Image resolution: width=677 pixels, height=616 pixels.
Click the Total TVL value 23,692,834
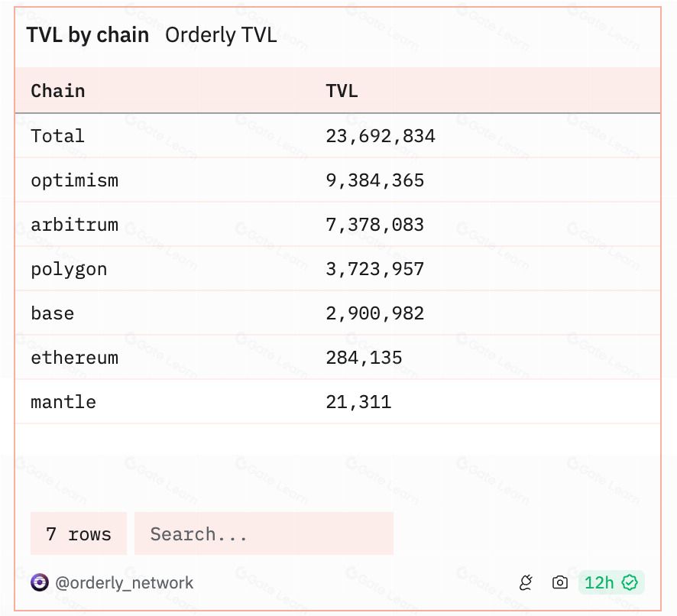click(x=381, y=136)
